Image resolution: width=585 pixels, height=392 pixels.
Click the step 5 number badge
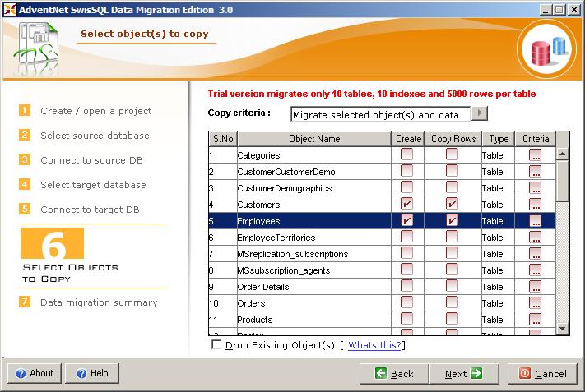(25, 209)
